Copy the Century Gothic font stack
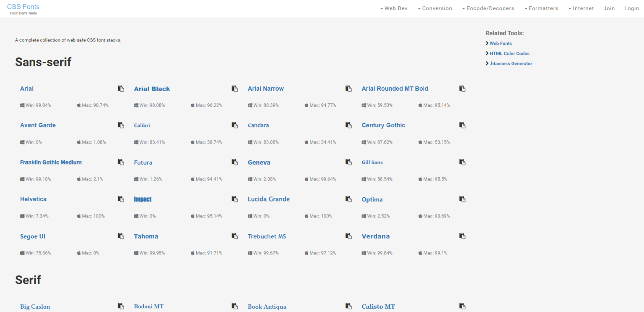The width and height of the screenshot is (644, 312). [x=462, y=125]
